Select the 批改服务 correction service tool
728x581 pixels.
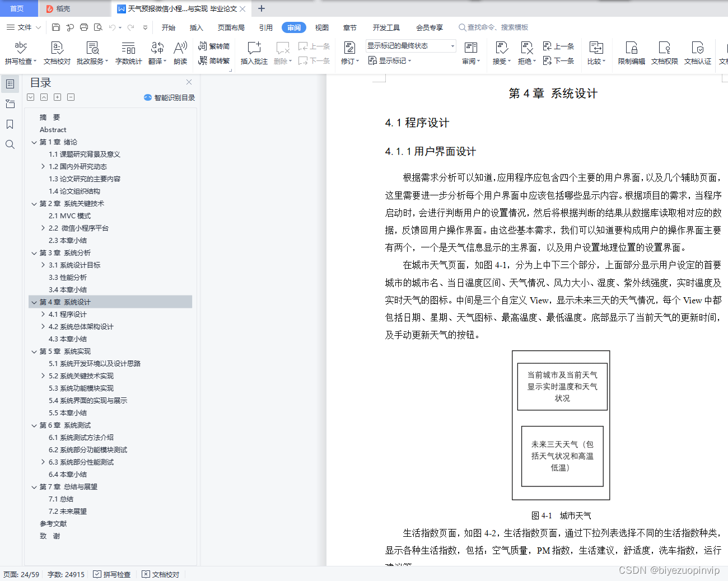pos(92,53)
